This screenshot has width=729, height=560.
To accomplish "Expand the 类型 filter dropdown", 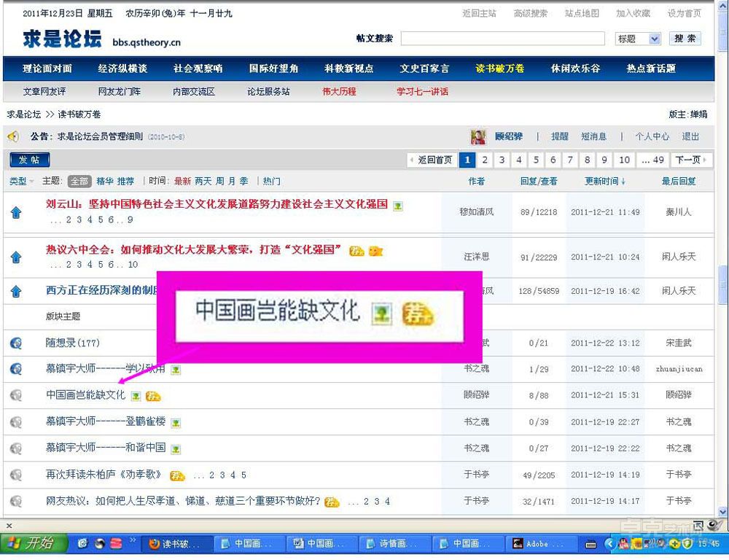I will [x=21, y=181].
